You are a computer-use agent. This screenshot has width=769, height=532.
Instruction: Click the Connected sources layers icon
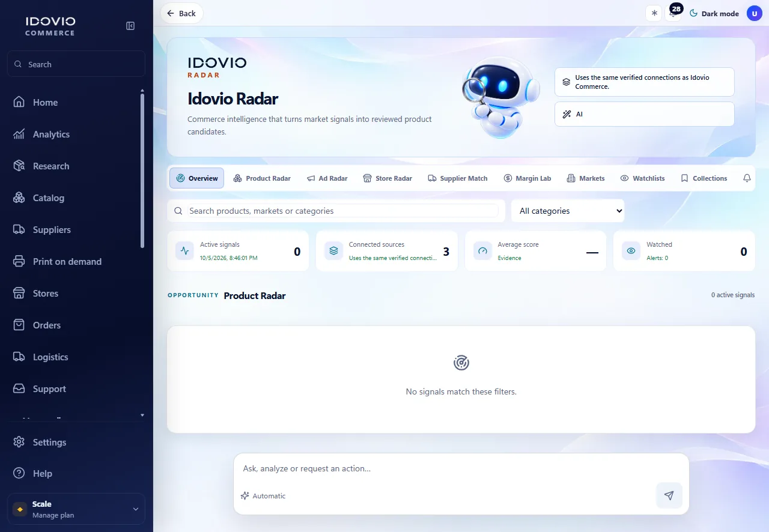[x=333, y=251]
